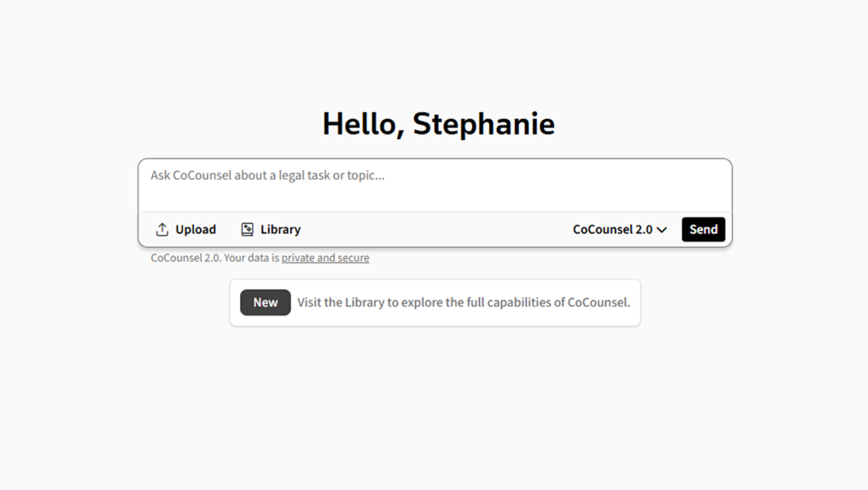
Task: Click the Library book icon
Action: [248, 229]
